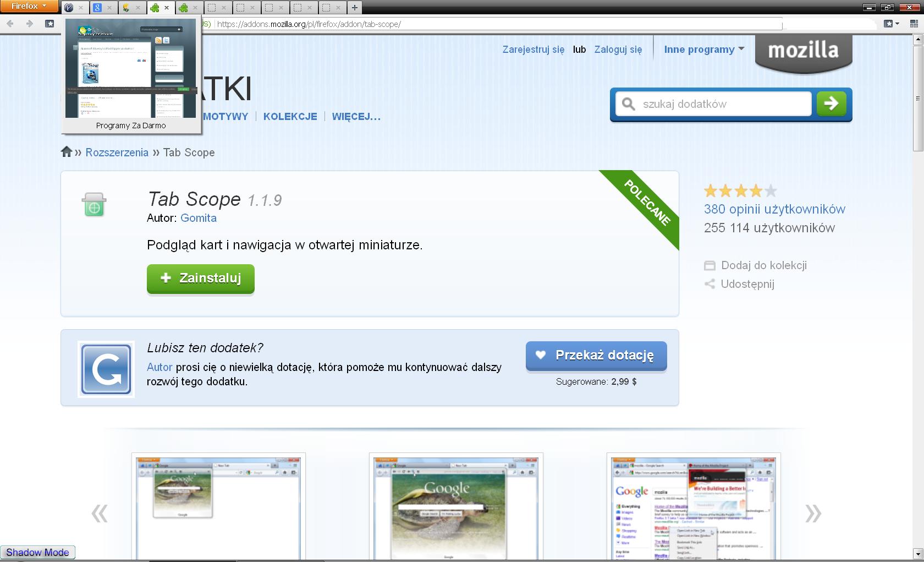Click the vertical scrollbar thumb
Image resolution: width=924 pixels, height=562 pixels.
[x=917, y=98]
